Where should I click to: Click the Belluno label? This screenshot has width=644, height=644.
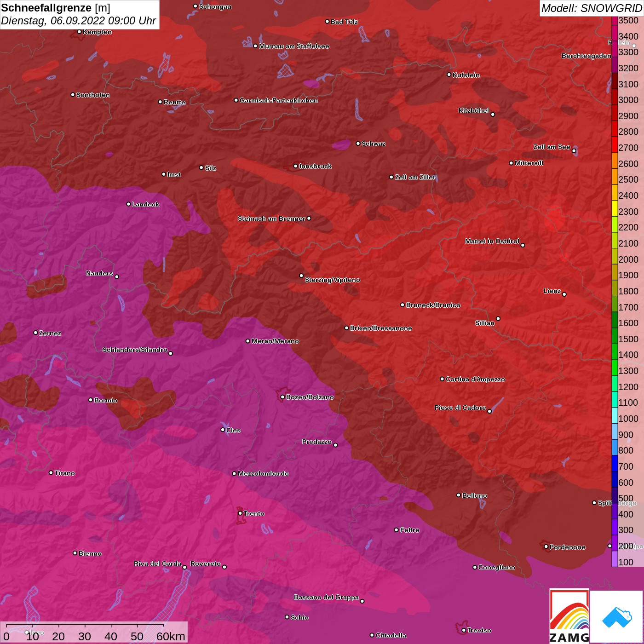click(x=474, y=495)
